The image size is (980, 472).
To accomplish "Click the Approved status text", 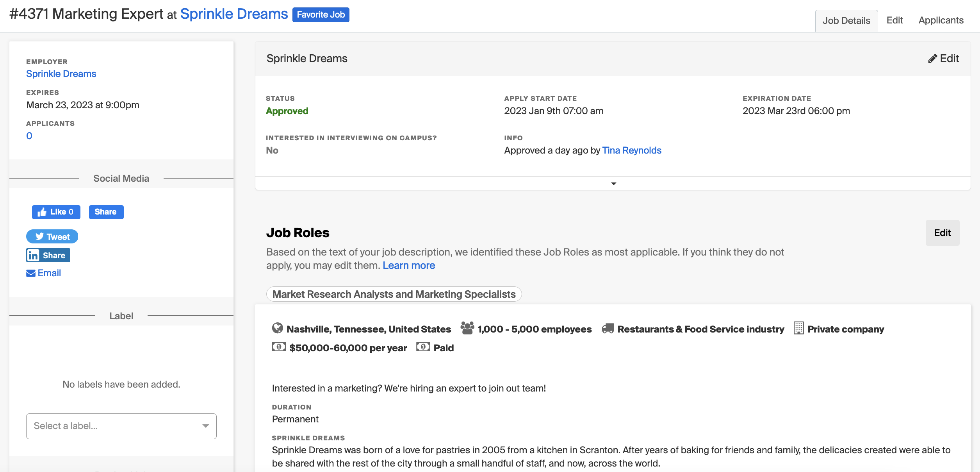I will [287, 111].
